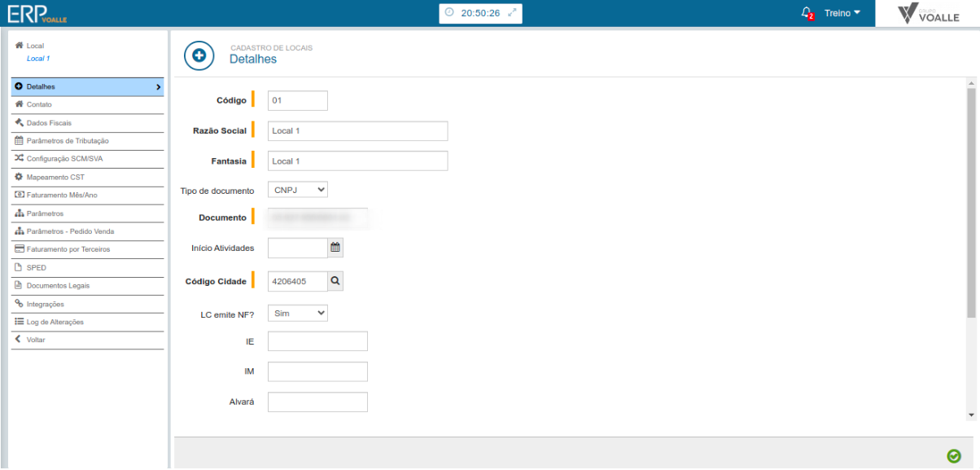Click the expand arrows beside the clock
This screenshot has width=980, height=470.
point(512,13)
